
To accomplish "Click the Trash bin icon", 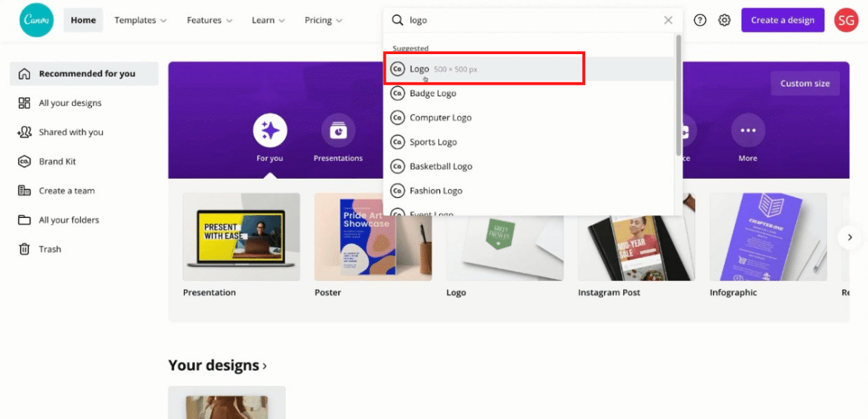I will (24, 249).
